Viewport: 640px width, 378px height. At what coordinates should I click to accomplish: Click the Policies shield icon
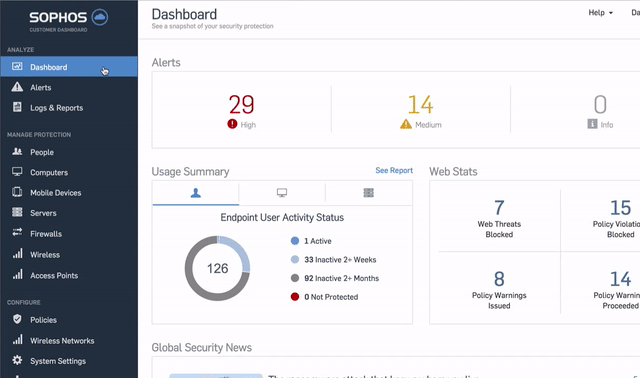coord(17,319)
